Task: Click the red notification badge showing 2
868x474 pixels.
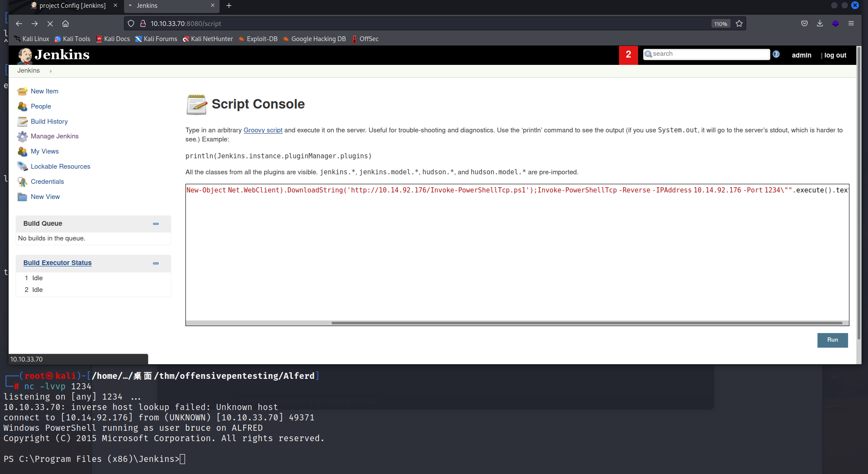Action: pyautogui.click(x=628, y=55)
